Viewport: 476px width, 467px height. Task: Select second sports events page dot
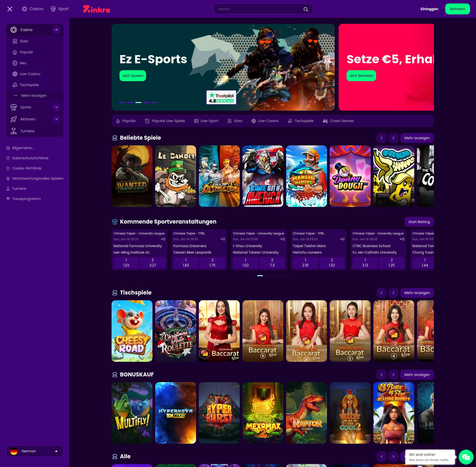click(268, 276)
